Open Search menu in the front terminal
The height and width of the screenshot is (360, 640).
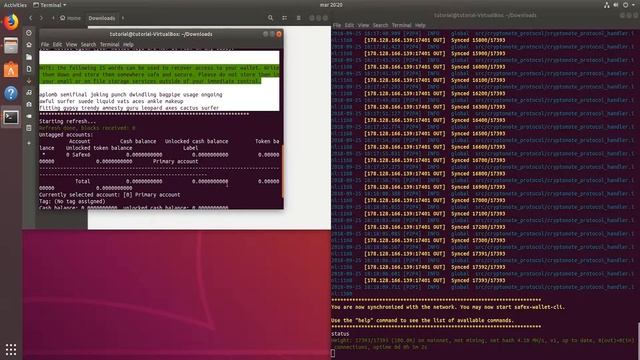[88, 44]
